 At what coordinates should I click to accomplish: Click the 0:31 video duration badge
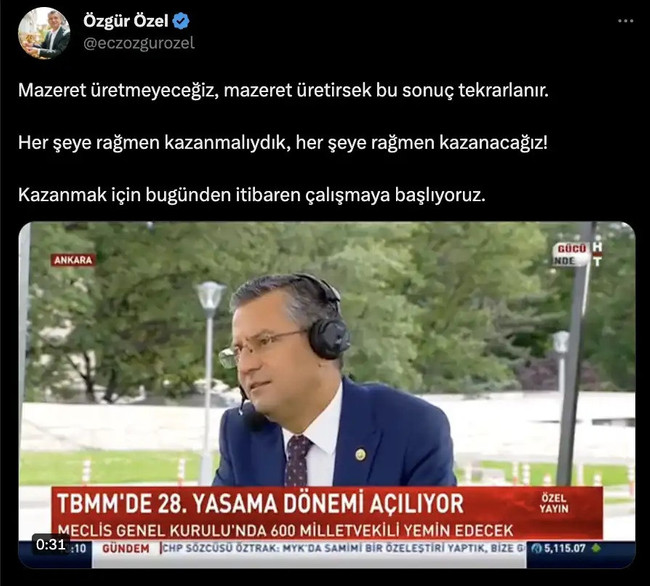click(x=51, y=544)
